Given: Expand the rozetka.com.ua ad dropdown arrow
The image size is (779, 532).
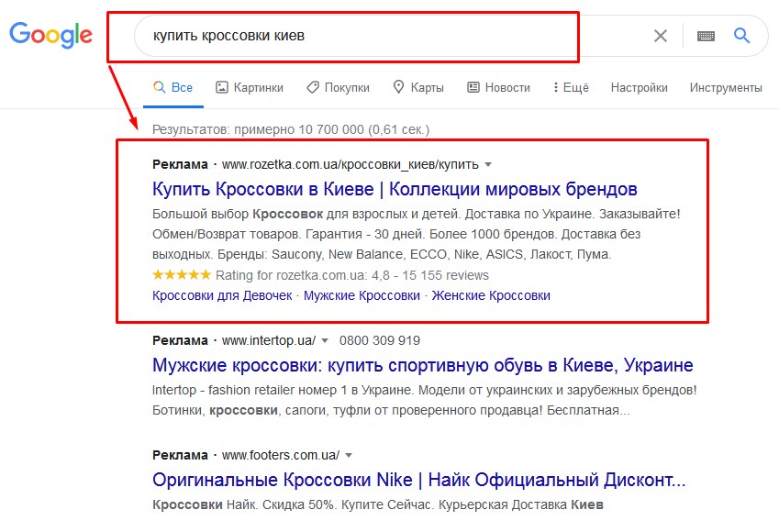Looking at the screenshot, I should coord(488,165).
